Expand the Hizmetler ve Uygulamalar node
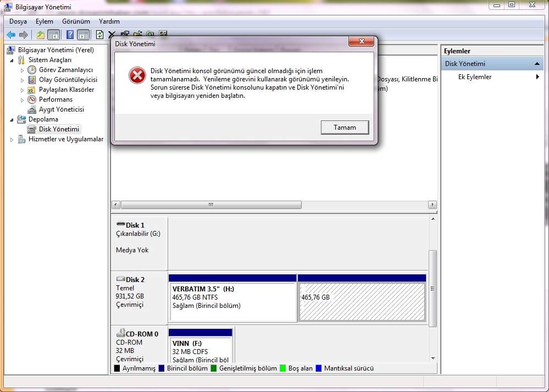The image size is (549, 392). 12,140
